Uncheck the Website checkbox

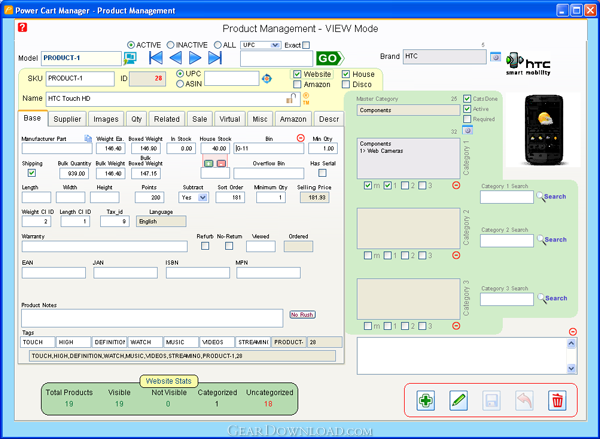(297, 74)
